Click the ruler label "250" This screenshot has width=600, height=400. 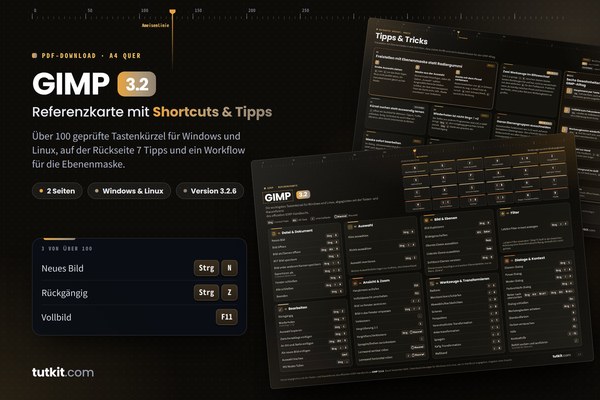305,10
